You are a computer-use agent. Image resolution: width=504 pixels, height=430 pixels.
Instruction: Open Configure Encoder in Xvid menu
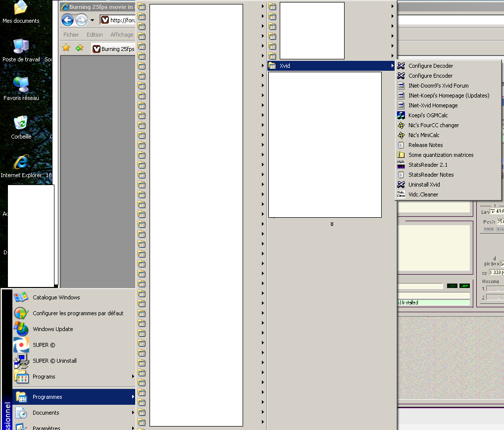point(448,76)
